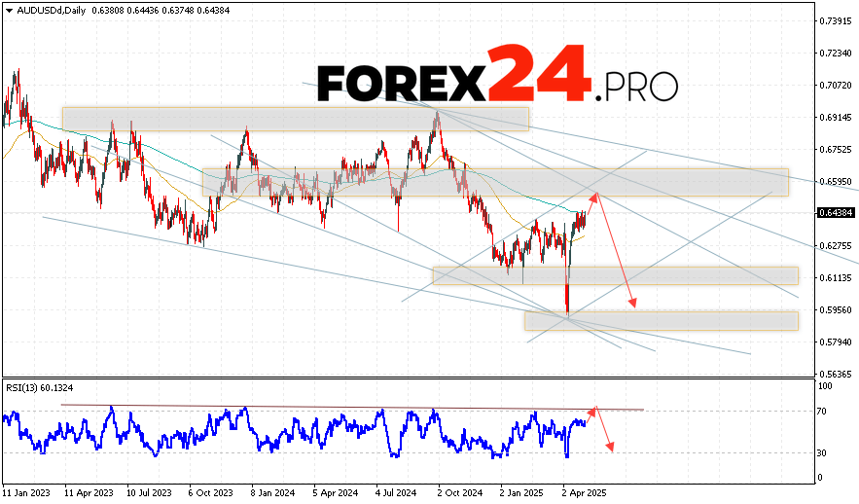Click the 0.61135 price axis label
This screenshot has height=504, width=859.
836,277
